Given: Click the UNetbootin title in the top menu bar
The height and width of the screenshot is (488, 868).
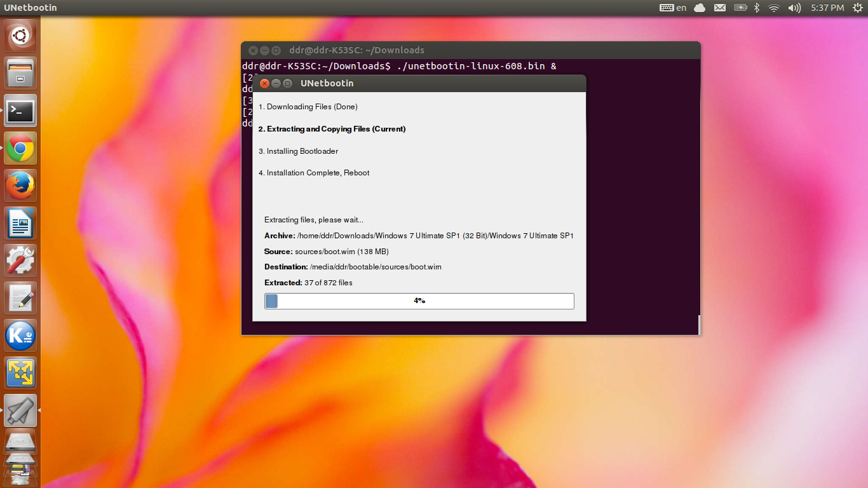Looking at the screenshot, I should pyautogui.click(x=30, y=8).
